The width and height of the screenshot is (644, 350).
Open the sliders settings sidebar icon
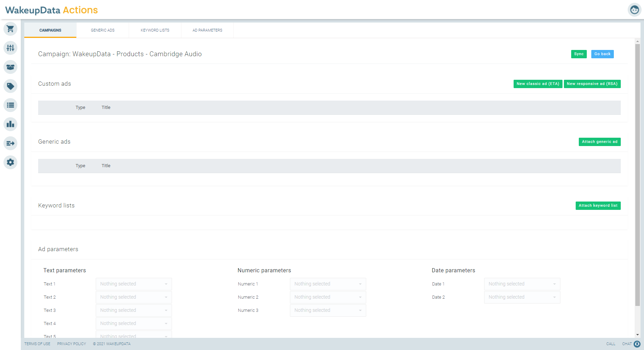pyautogui.click(x=10, y=48)
